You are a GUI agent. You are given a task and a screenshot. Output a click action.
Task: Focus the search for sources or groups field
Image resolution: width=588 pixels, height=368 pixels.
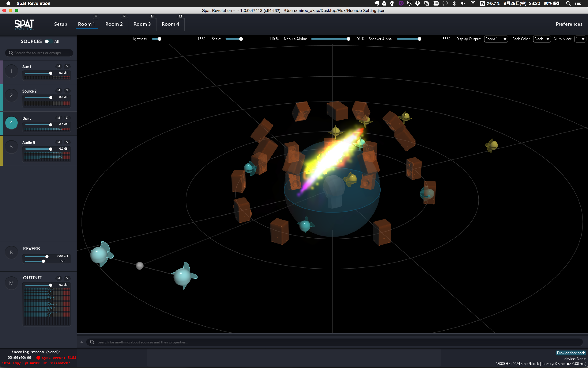click(x=39, y=53)
